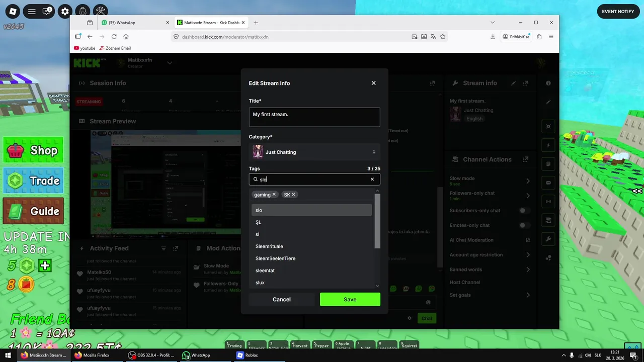This screenshot has height=362, width=644.
Task: Send message with green Chat button
Action: click(427, 318)
